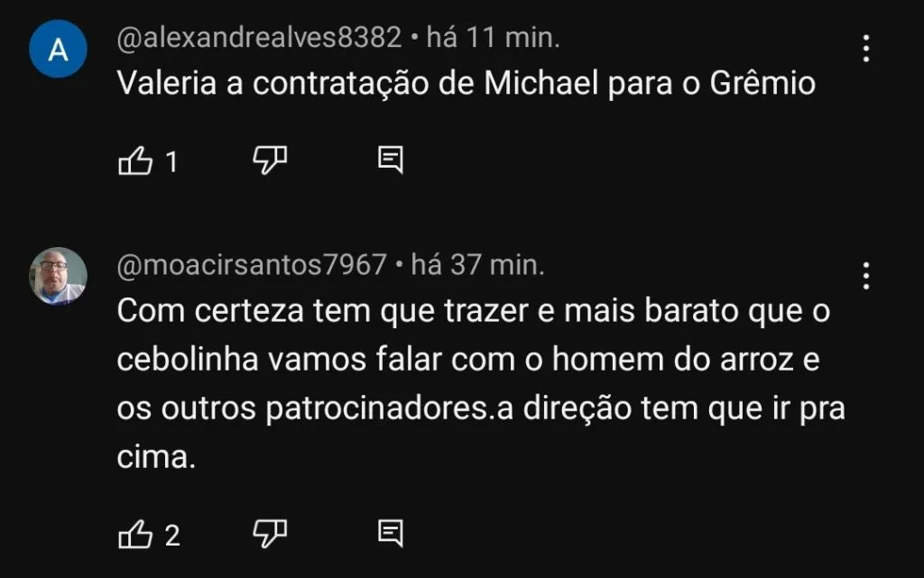Tap the like count '2' on the second comment
The image size is (924, 578).
(172, 536)
